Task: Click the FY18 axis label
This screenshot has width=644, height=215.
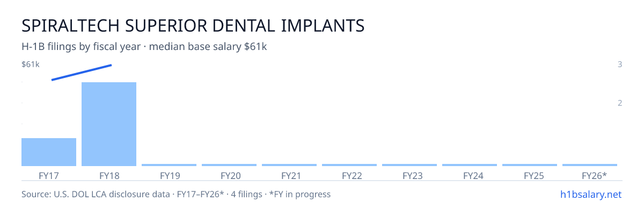Action: (x=109, y=176)
